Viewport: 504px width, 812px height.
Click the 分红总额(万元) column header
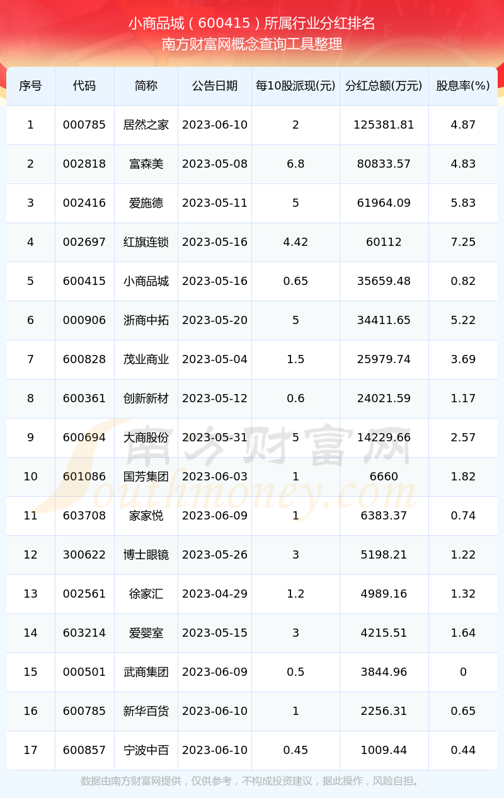tap(384, 86)
